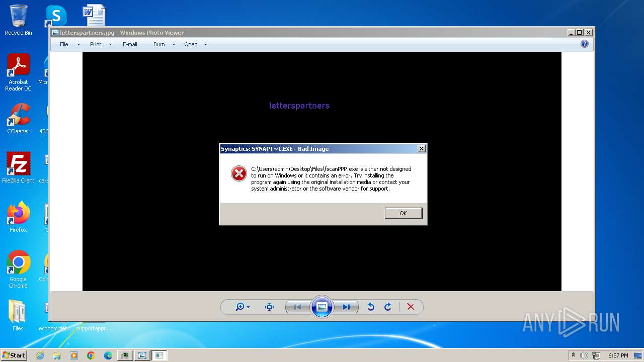The width and height of the screenshot is (644, 362).
Task: Delete the picture with red X
Action: tap(411, 307)
